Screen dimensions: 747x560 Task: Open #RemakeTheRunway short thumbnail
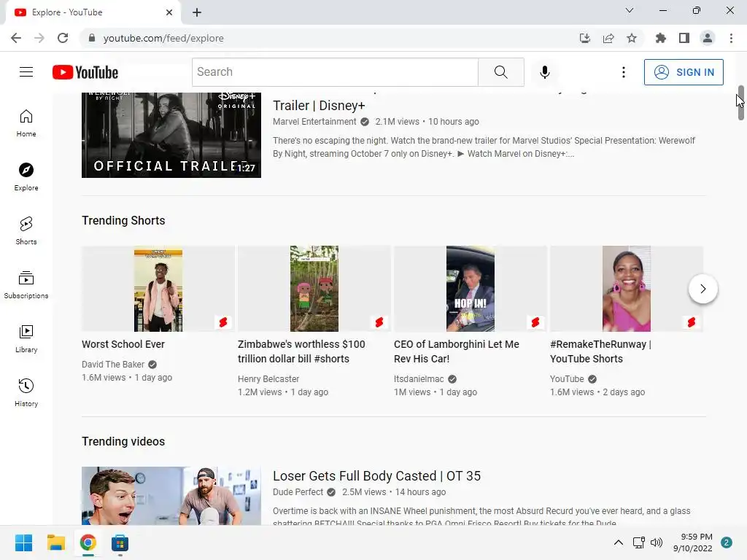pyautogui.click(x=627, y=289)
